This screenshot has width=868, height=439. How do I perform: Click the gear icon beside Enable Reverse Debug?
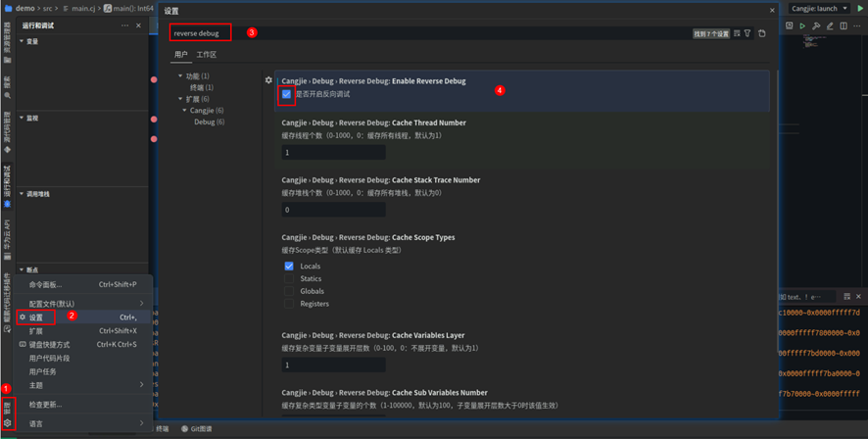(268, 80)
